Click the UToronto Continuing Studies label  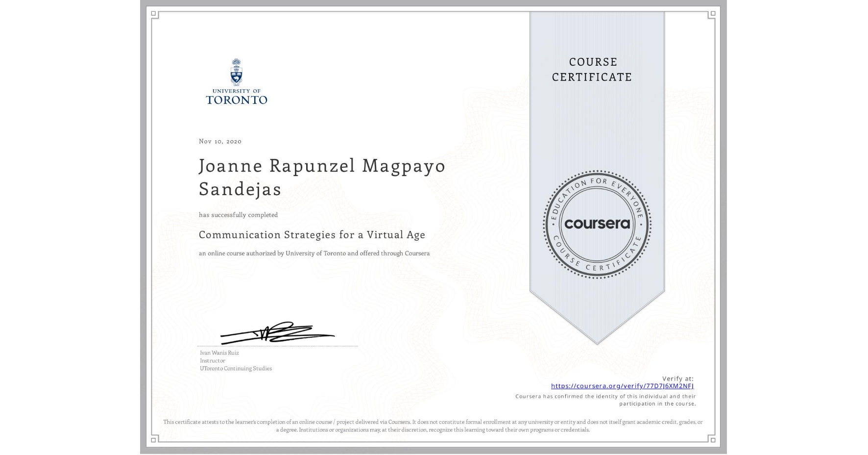click(236, 368)
